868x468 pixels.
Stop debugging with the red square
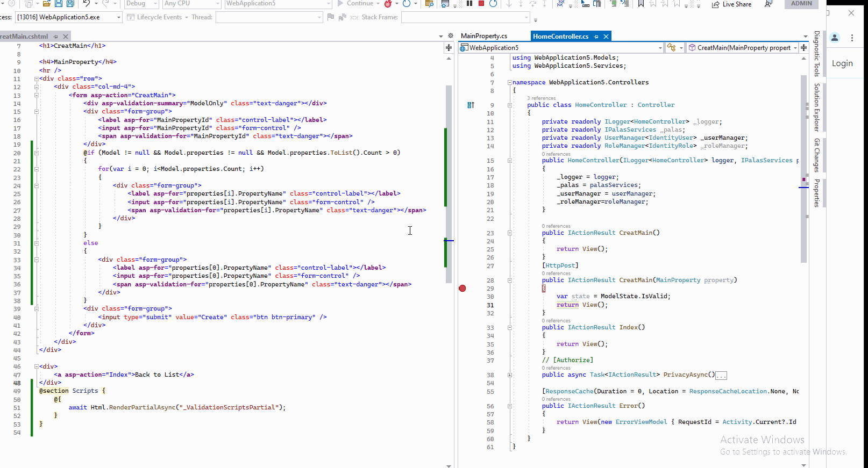[481, 3]
